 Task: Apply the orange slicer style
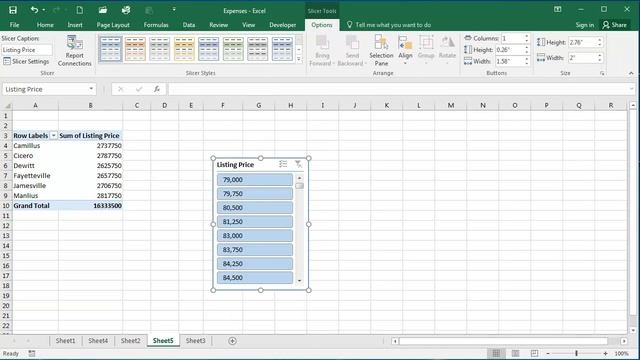point(135,49)
